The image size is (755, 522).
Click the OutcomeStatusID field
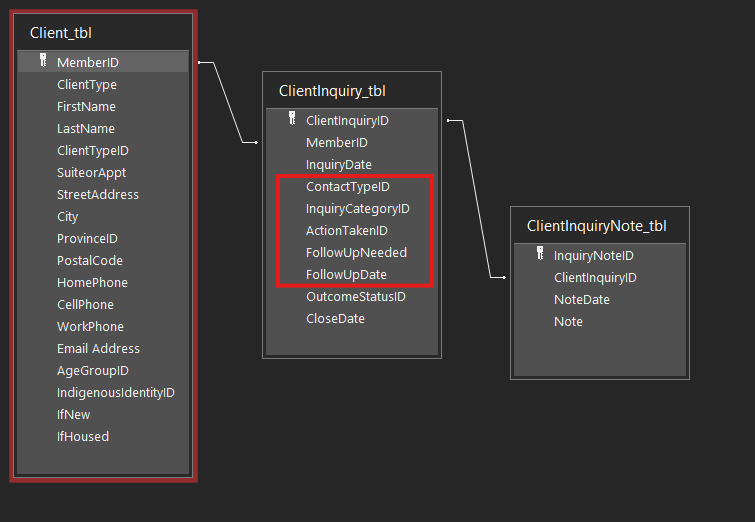tap(355, 297)
